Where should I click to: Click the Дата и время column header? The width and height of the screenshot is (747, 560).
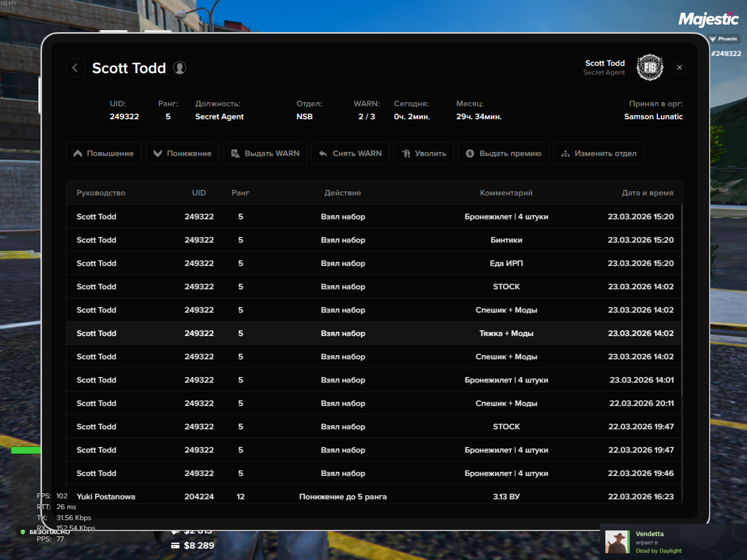pos(647,193)
